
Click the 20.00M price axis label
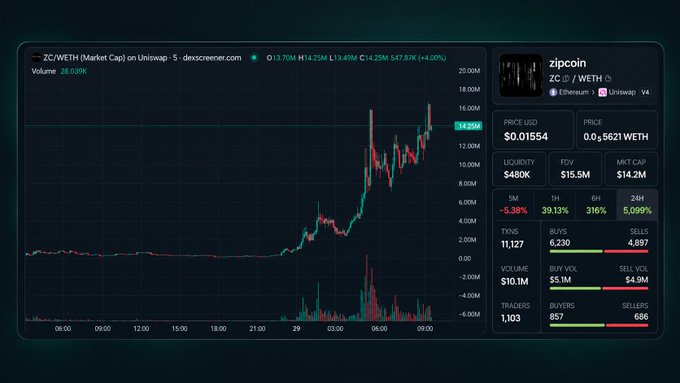pyautogui.click(x=469, y=71)
